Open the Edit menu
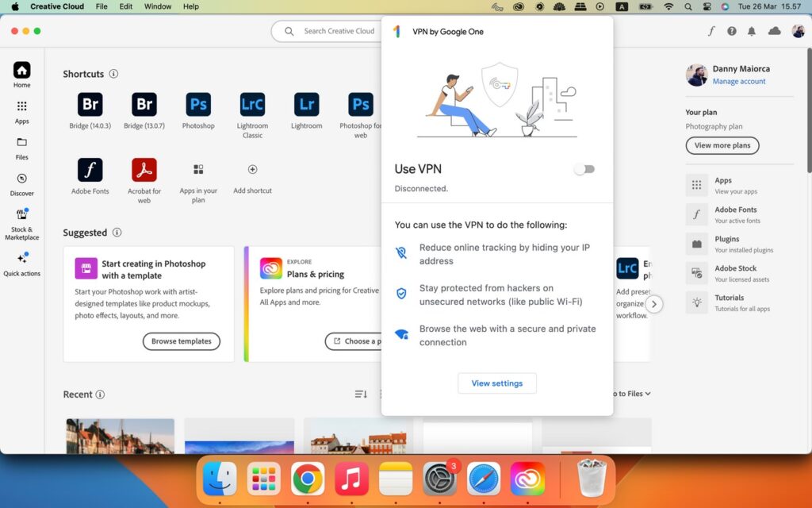The image size is (812, 508). [126, 6]
